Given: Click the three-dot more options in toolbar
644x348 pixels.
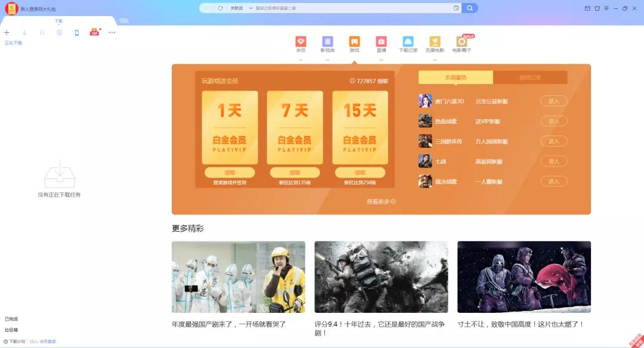Looking at the screenshot, I should (112, 33).
